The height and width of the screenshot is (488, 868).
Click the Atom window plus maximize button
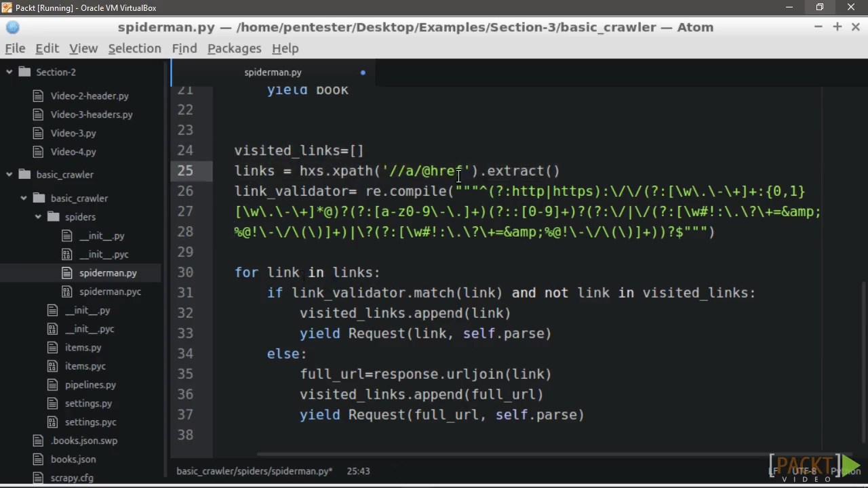click(x=837, y=27)
